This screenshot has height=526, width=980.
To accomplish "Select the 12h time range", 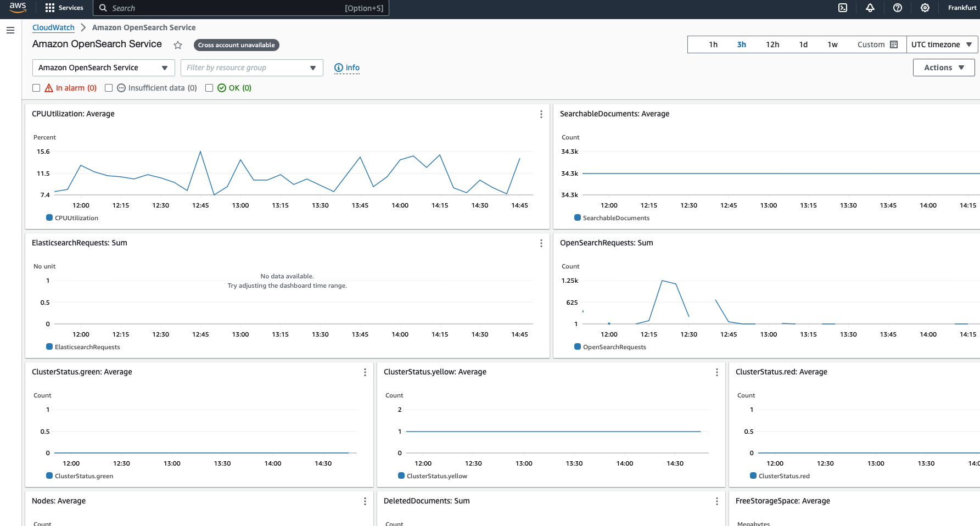I will (772, 44).
